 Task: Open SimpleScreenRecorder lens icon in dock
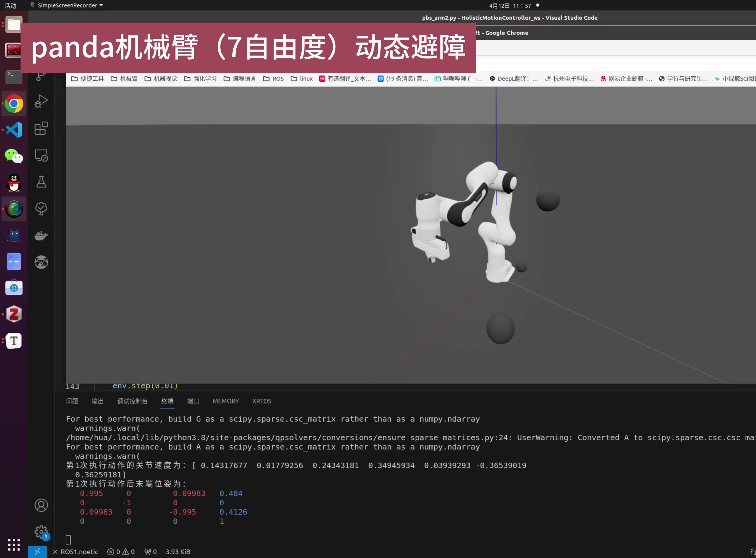coord(14,209)
